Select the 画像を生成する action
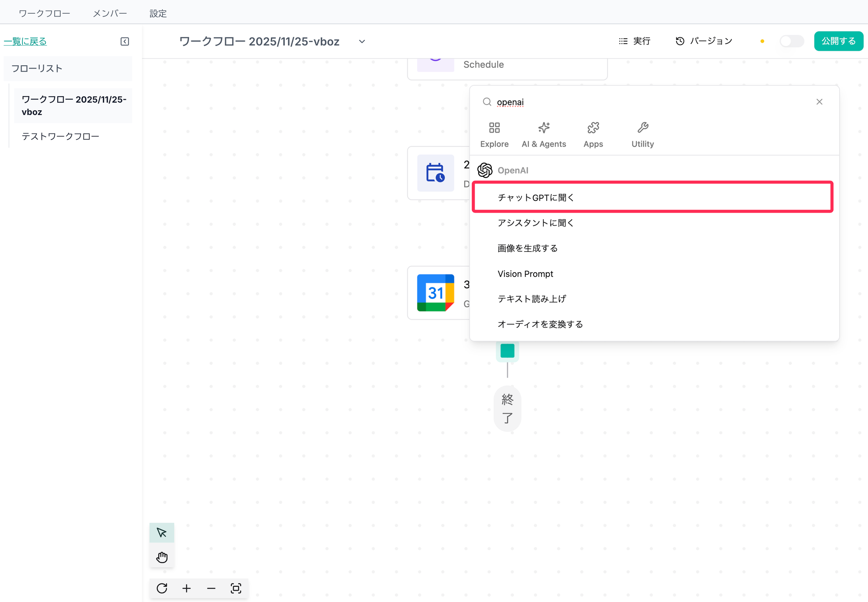 pos(528,248)
